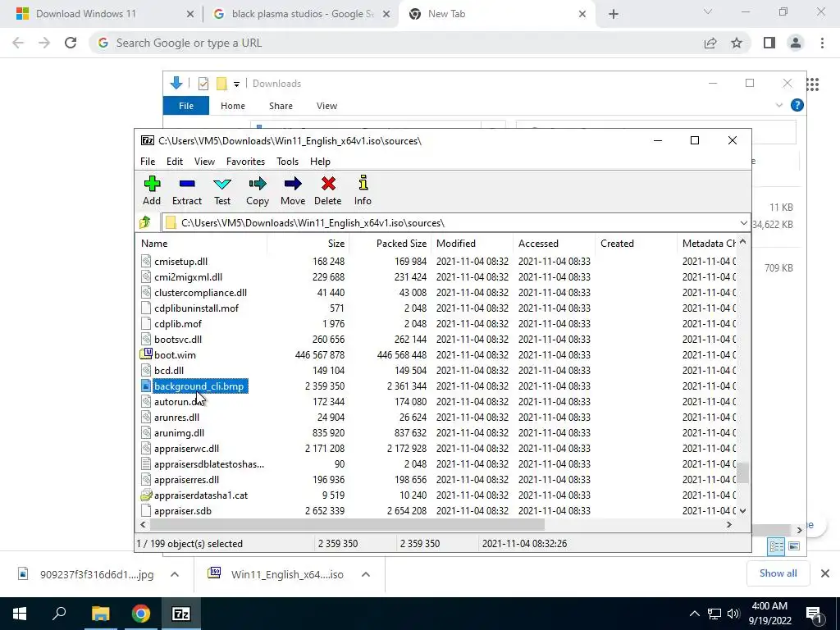Screen dimensions: 840x630
Task: Open the Quick Access Toolbar dropdown arrow
Action: click(x=236, y=84)
